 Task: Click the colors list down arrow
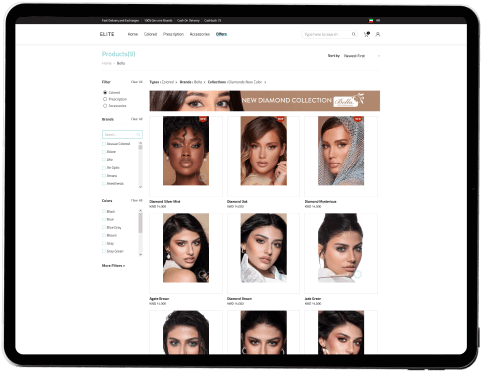point(140,254)
